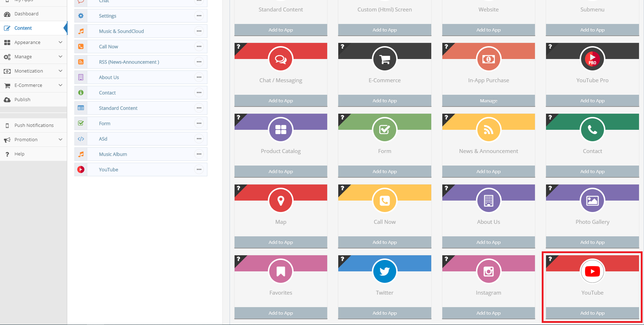Click the Photo Gallery feature icon

point(593,201)
